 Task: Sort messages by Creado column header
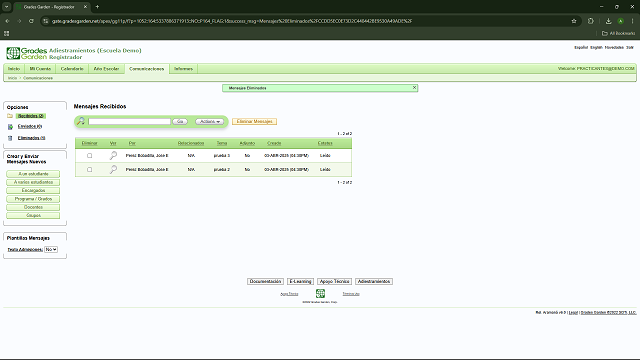pyautogui.click(x=274, y=143)
